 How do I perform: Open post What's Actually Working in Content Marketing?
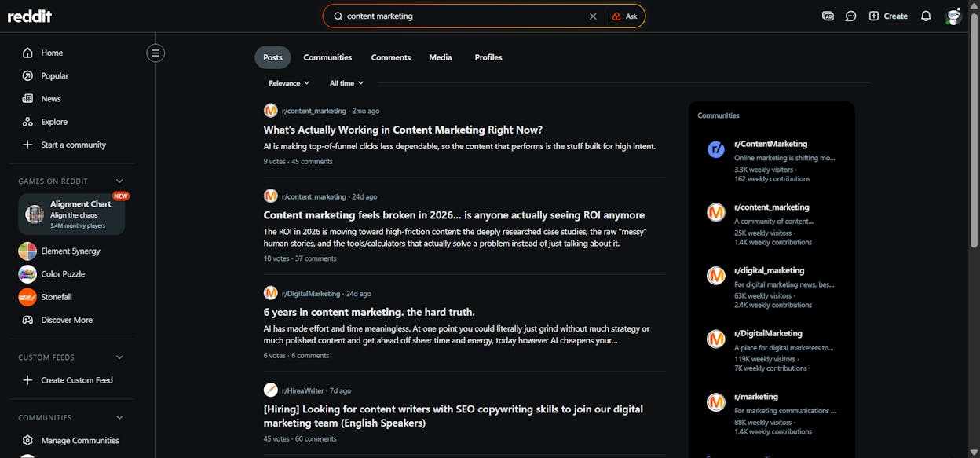point(403,130)
